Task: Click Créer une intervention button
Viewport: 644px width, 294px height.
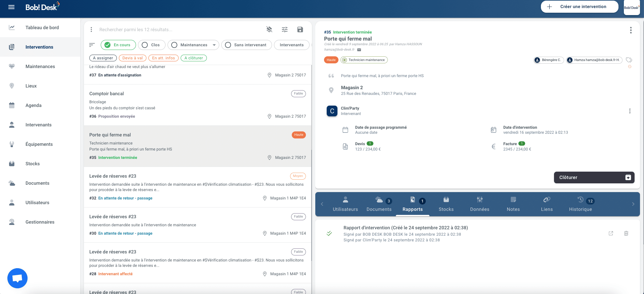Action: click(580, 7)
